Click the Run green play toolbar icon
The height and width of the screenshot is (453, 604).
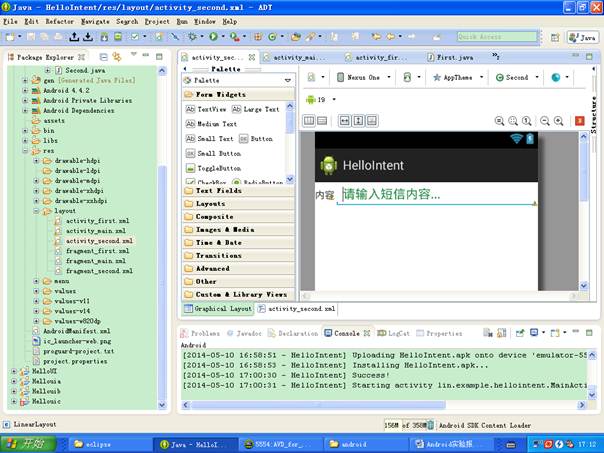[x=213, y=37]
